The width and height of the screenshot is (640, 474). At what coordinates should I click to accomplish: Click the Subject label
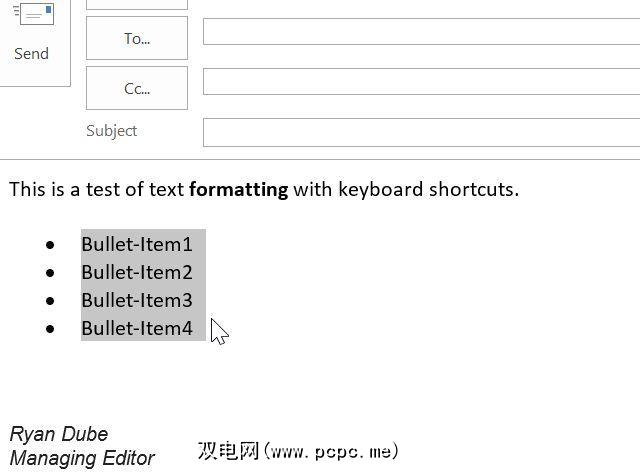111,131
